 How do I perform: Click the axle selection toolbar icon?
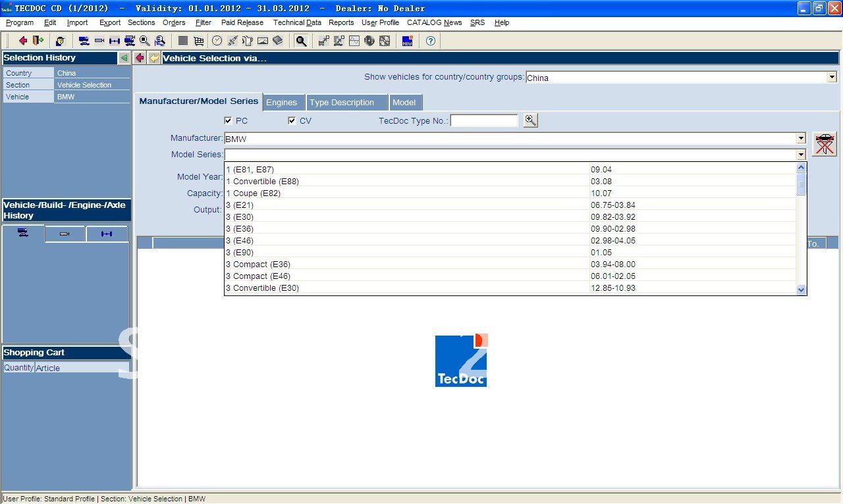115,41
